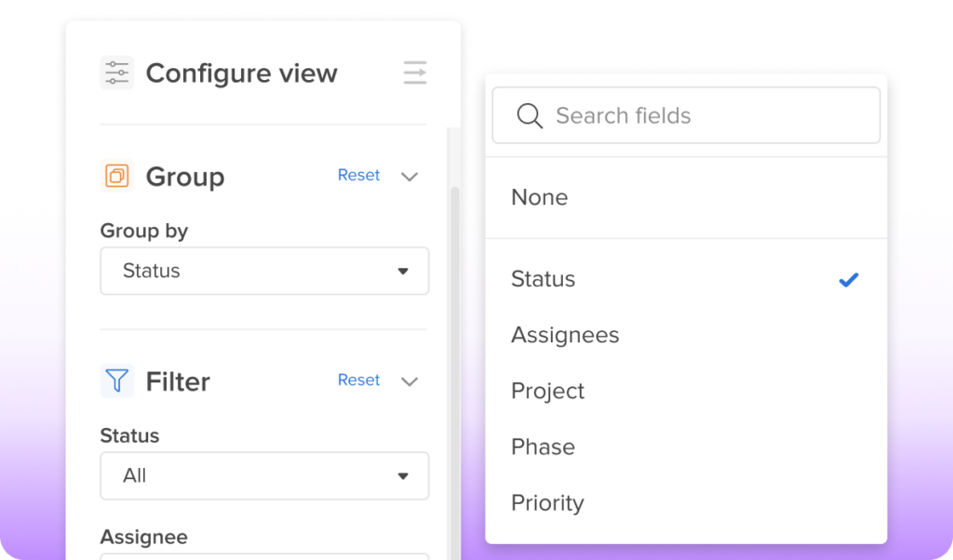This screenshot has height=560, width=953.
Task: Click the checkmark next to Status
Action: (x=848, y=279)
